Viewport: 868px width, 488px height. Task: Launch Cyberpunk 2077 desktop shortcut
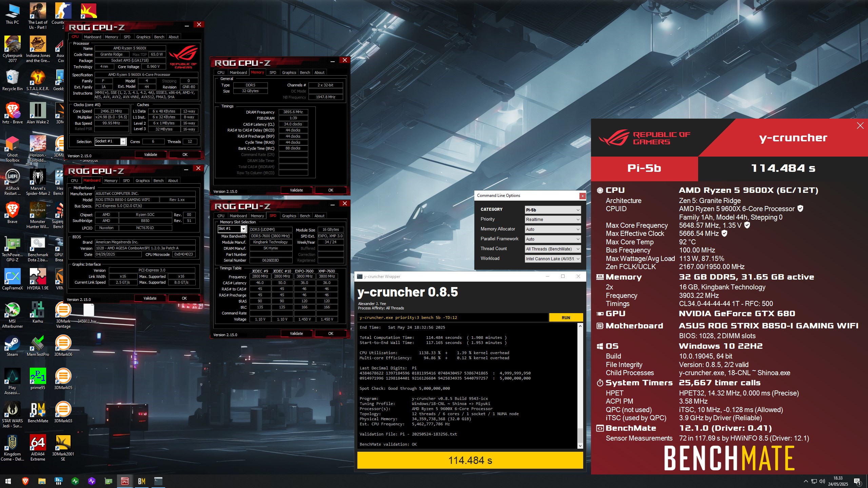pos(12,49)
